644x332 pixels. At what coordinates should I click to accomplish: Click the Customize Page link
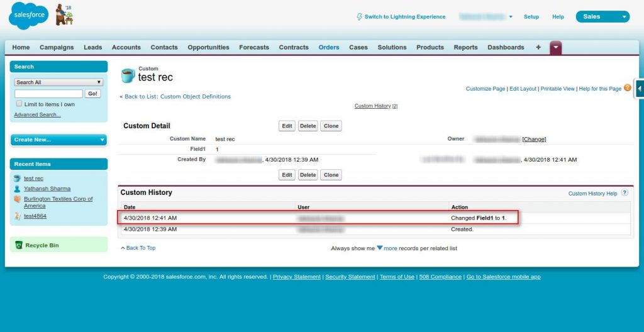[x=485, y=88]
